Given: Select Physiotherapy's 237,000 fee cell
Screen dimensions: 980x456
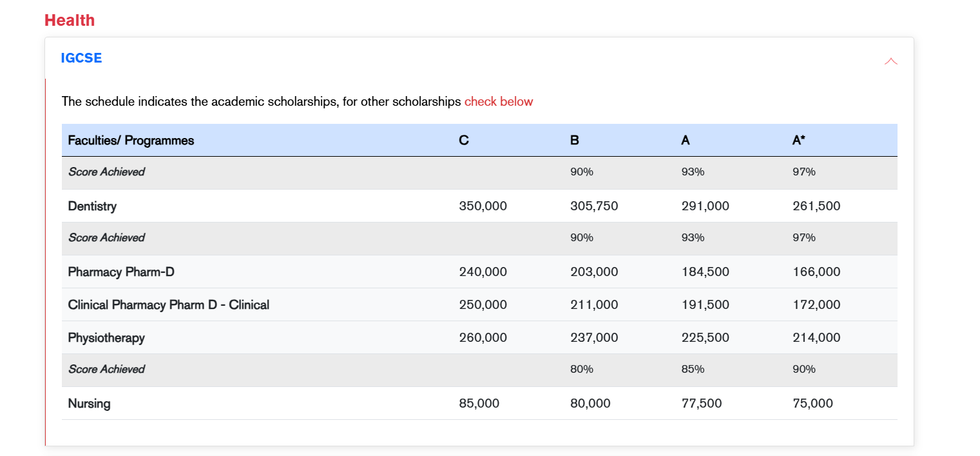Looking at the screenshot, I should [593, 338].
